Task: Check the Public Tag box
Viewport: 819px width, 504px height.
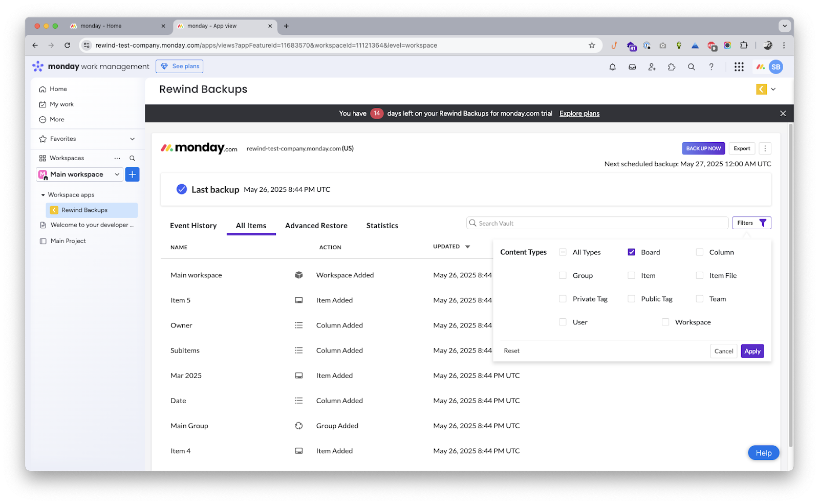Action: pos(631,299)
